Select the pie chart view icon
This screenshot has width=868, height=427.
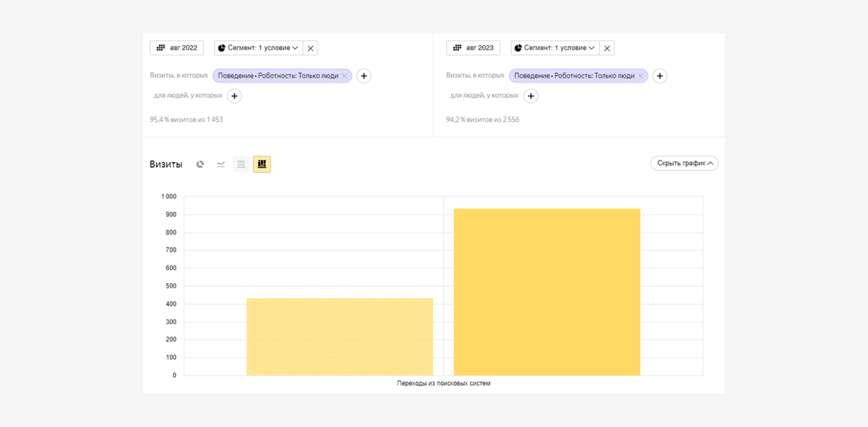(200, 165)
